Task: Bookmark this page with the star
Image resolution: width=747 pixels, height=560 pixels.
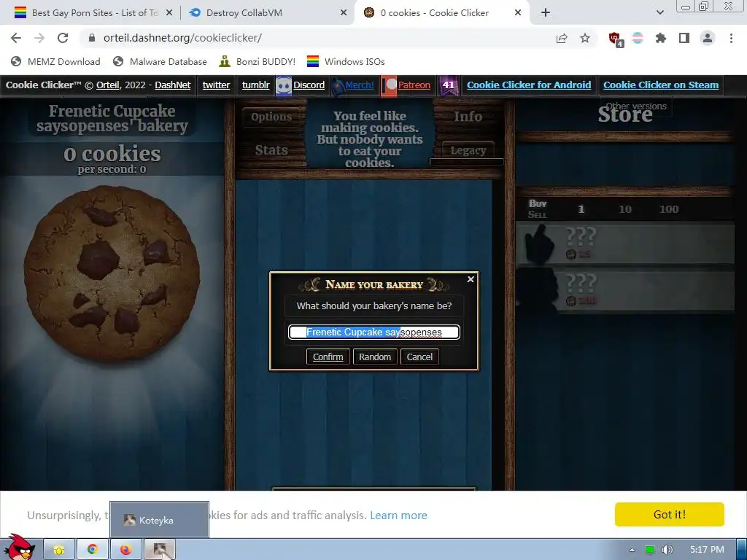Action: pyautogui.click(x=585, y=38)
